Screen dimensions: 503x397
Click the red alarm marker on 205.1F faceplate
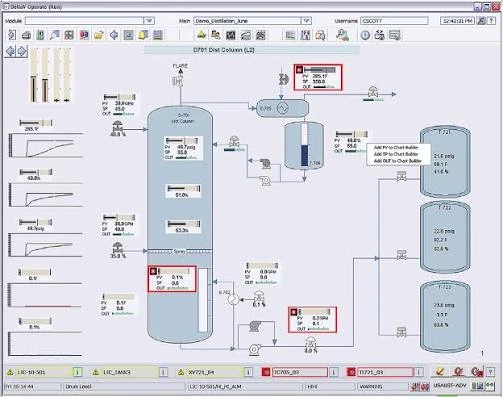tap(299, 70)
